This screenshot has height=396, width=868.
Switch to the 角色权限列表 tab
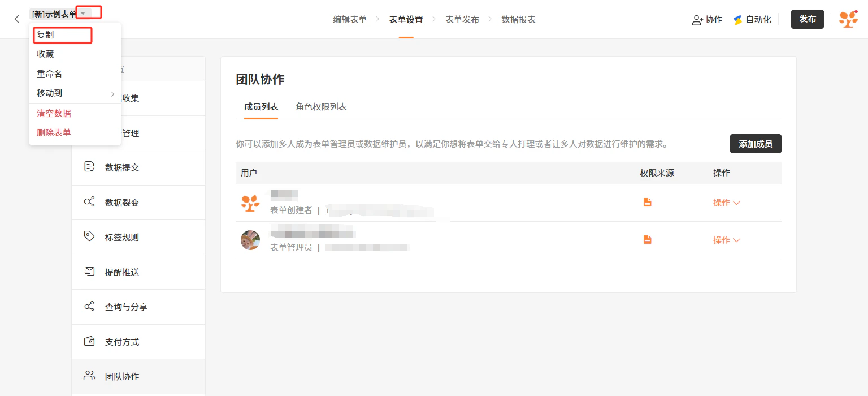(x=321, y=106)
